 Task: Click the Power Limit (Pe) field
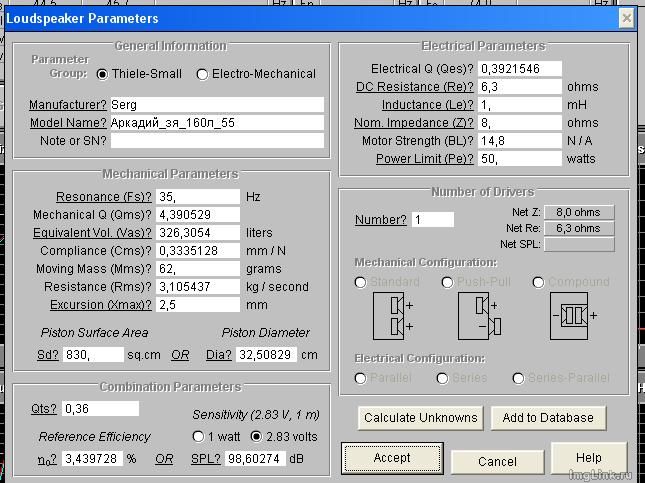[518, 159]
